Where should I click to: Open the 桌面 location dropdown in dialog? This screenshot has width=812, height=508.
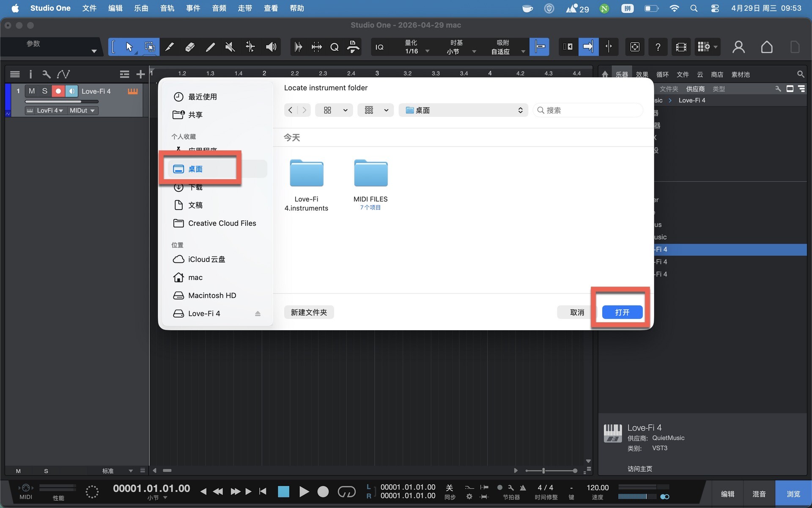point(463,110)
